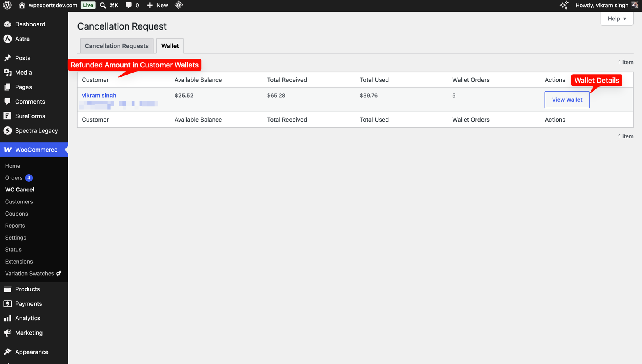642x364 pixels.
Task: Click the WordPress logo icon
Action: click(x=7, y=5)
